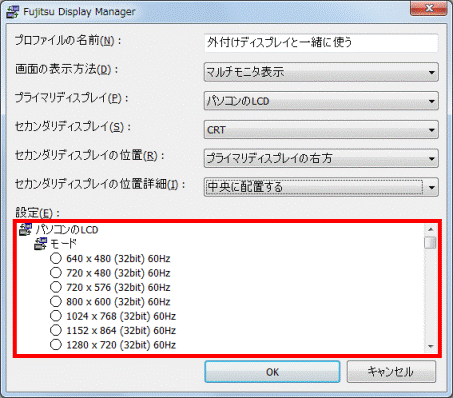Select 720 x 480 (32bit) 60Hz mode
Image resolution: width=453 pixels, height=398 pixels.
coord(56,273)
